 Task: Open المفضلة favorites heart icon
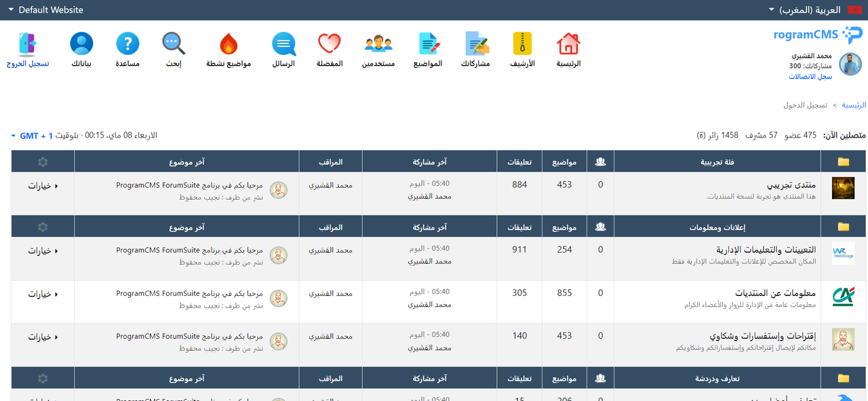click(329, 44)
